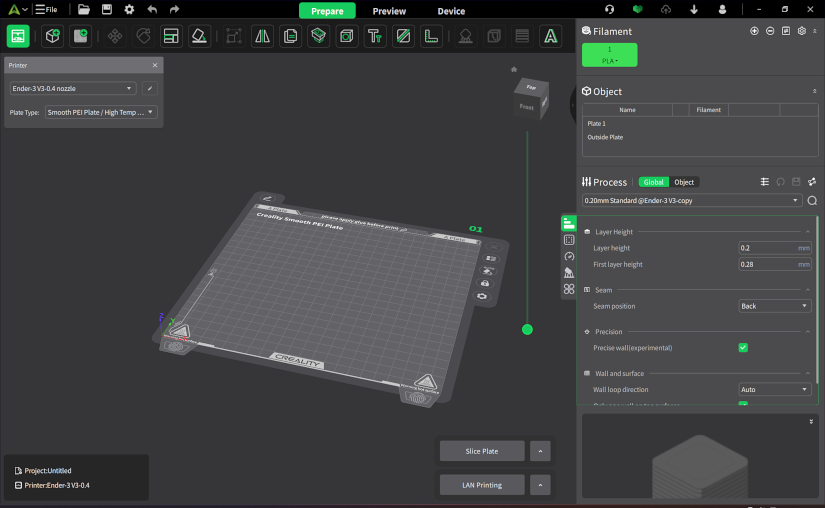
Task: Switch to the Prepare tab
Action: point(327,11)
